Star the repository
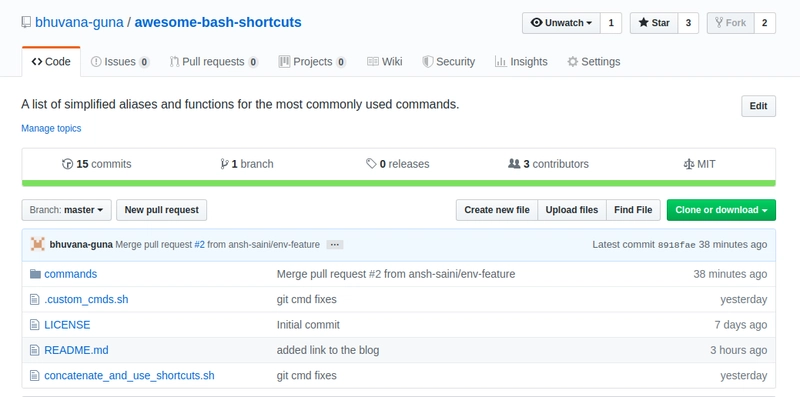Viewport: 800px width, 397px height. (x=654, y=23)
